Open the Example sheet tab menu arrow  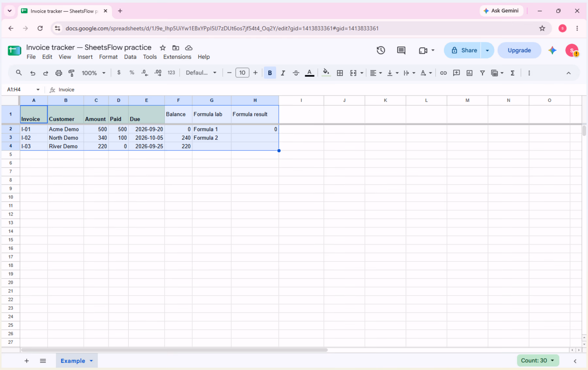coord(91,361)
